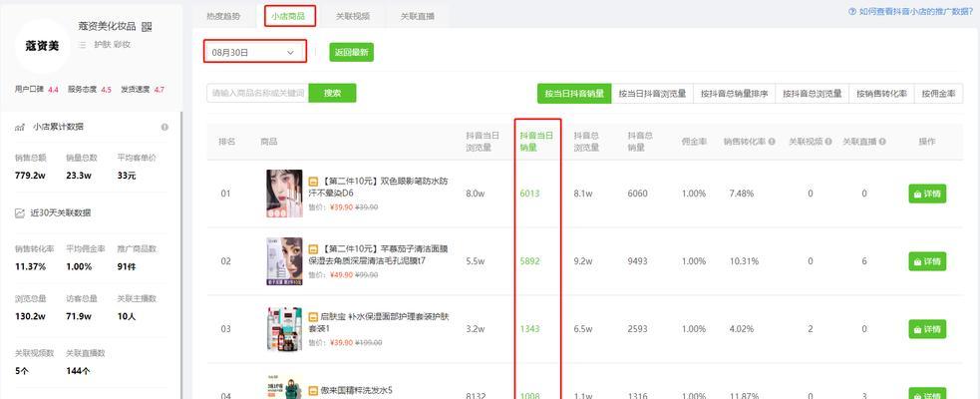Viewport: 980px width, 399px height.
Task: Open 详情 for rank 03 product
Action: click(927, 329)
